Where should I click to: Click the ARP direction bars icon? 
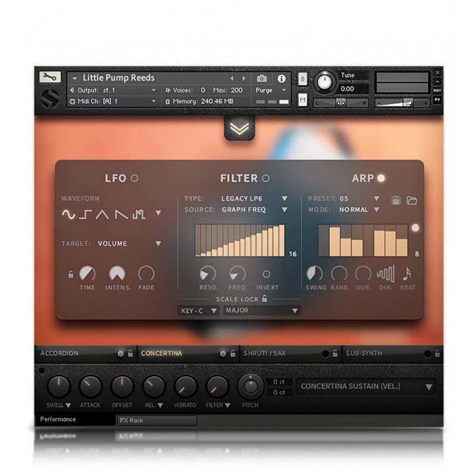coord(386,274)
